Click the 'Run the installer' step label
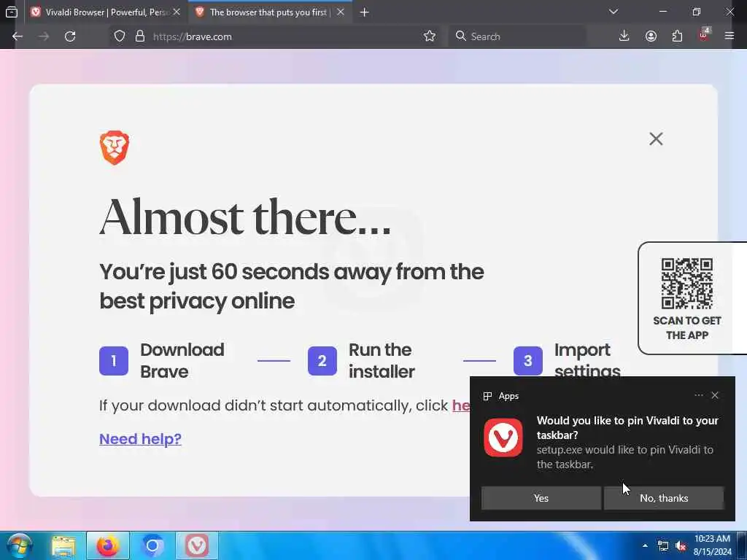 (382, 360)
